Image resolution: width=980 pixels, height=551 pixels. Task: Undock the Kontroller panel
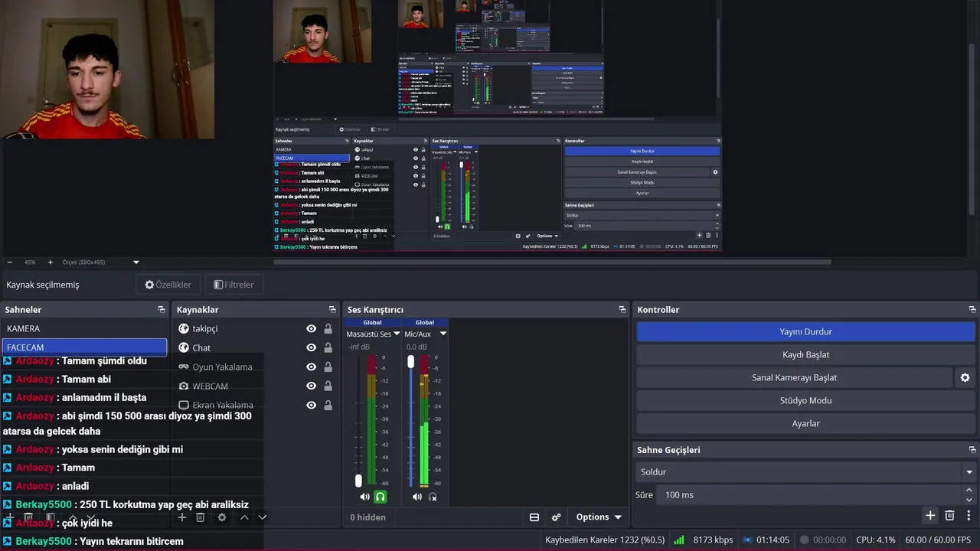click(972, 310)
